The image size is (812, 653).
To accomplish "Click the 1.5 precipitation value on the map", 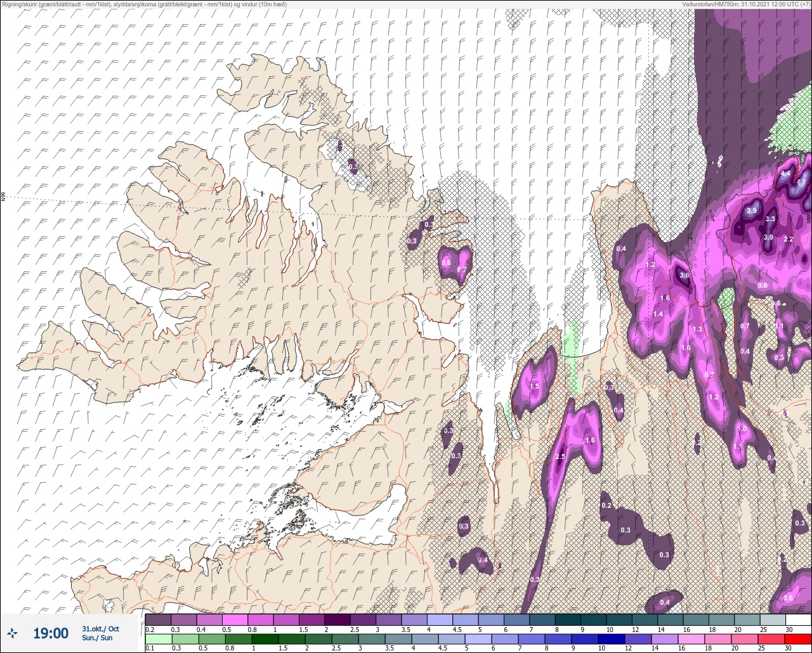I will pyautogui.click(x=535, y=386).
